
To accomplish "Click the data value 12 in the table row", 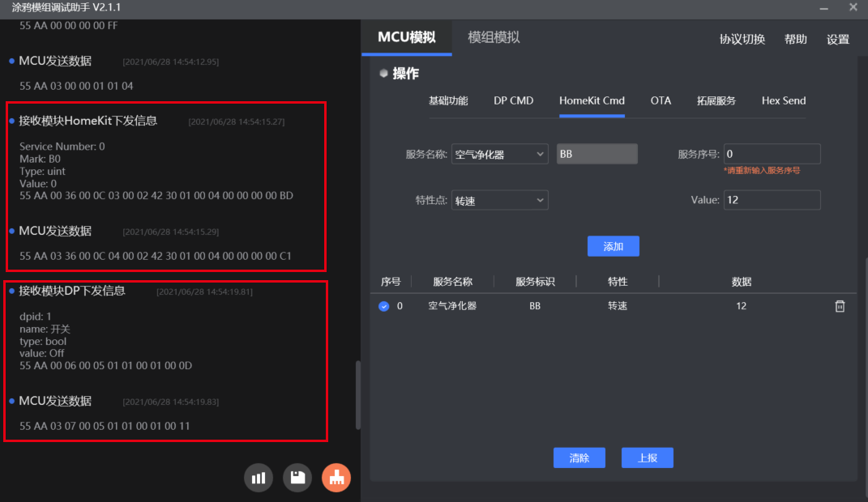I will (x=742, y=306).
